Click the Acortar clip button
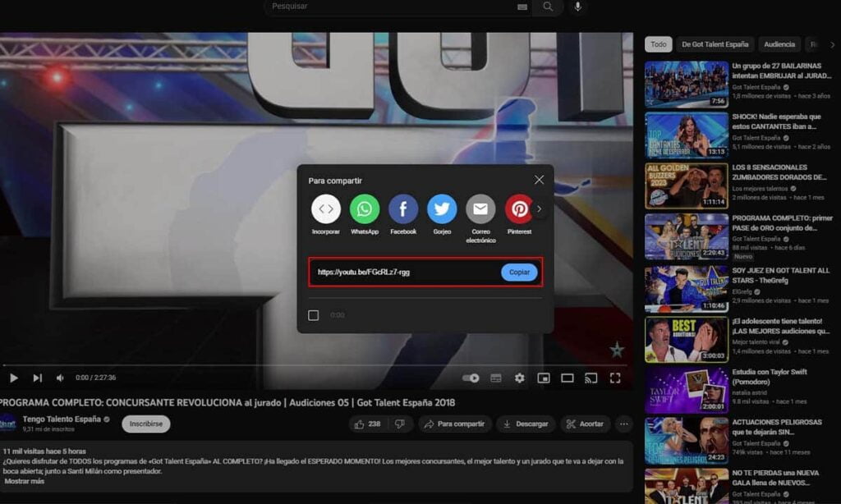 (x=585, y=424)
